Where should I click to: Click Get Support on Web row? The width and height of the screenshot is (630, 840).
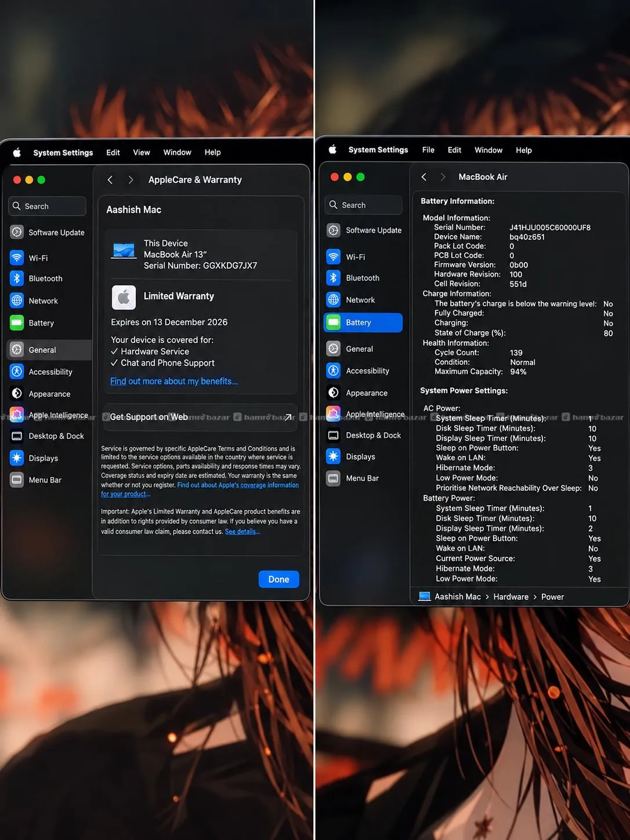[201, 417]
